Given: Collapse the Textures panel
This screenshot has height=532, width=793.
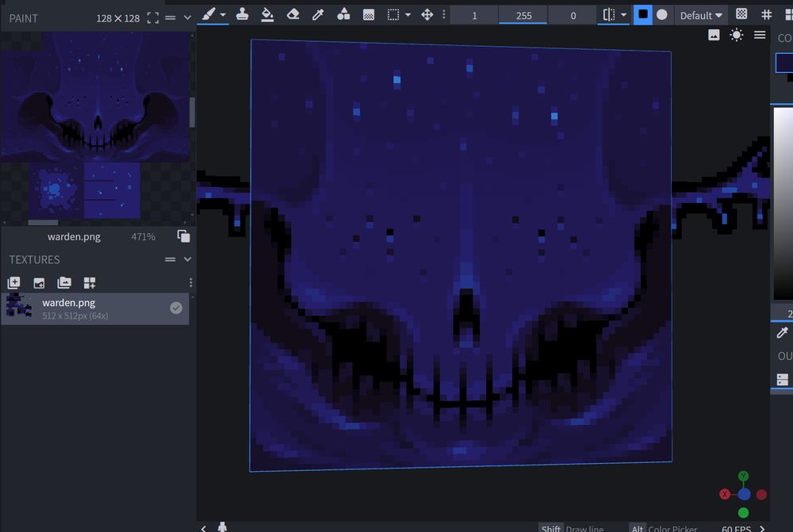Looking at the screenshot, I should pos(188,259).
